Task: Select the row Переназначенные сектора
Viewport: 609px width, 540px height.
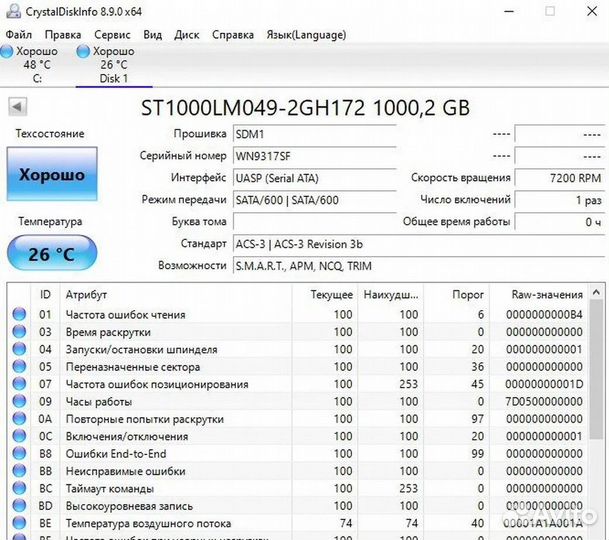Action: coord(298,366)
